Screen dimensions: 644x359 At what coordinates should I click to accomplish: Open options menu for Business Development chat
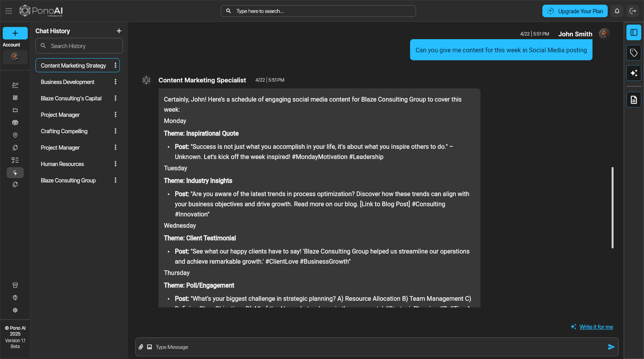click(116, 82)
